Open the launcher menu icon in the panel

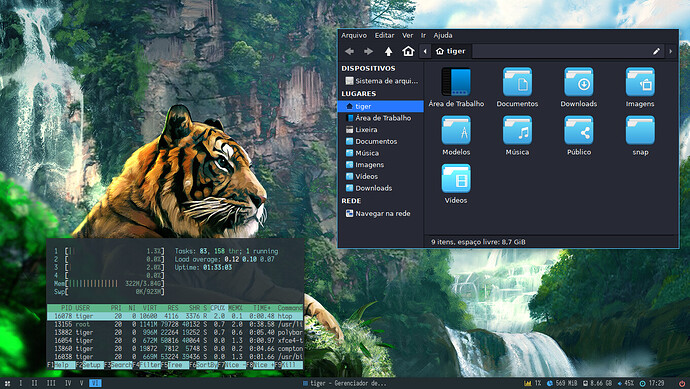click(x=7, y=383)
